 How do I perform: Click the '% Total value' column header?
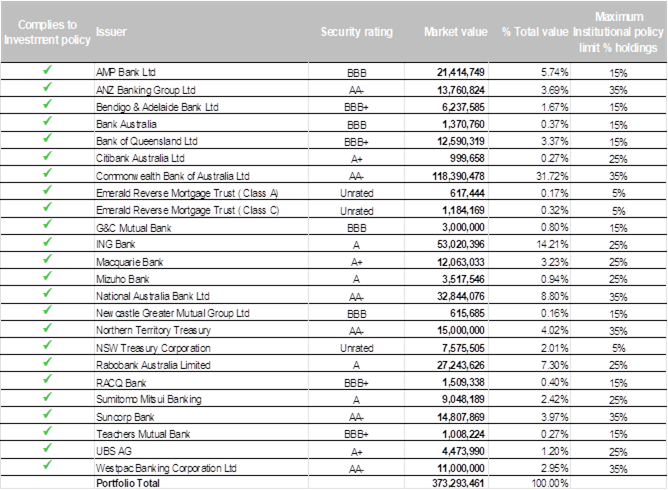535,32
